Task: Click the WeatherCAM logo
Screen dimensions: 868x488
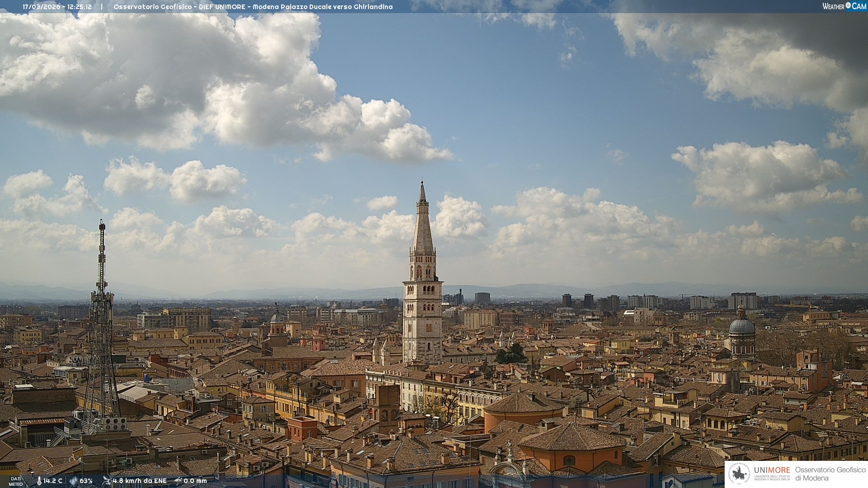Action: (x=844, y=6)
